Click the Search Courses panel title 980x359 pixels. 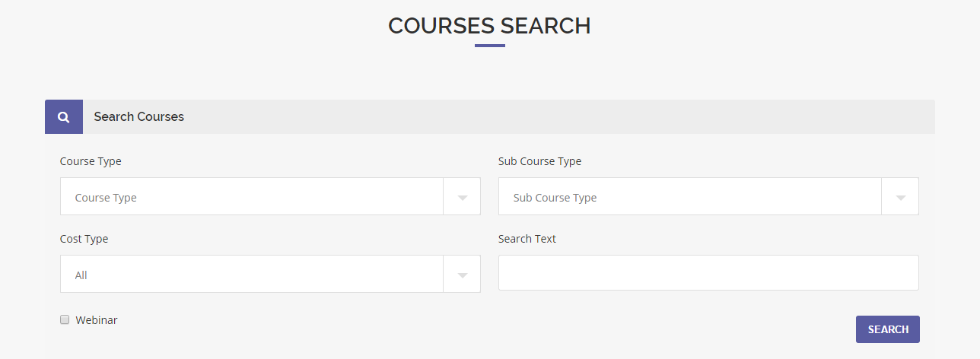click(x=138, y=117)
